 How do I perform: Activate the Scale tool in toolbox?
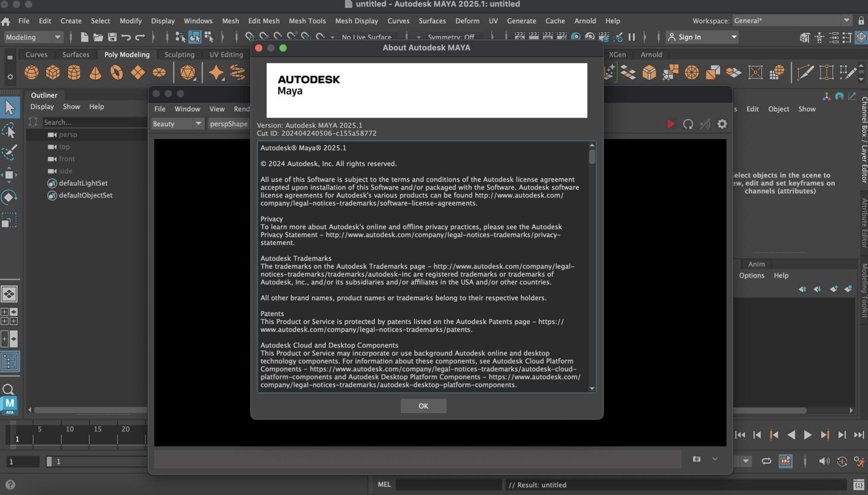[x=9, y=220]
